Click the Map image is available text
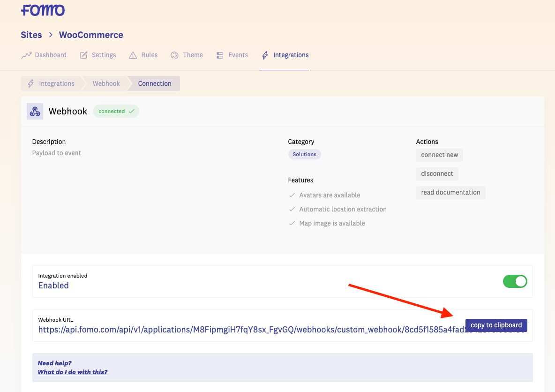Screen dimensions: 555x392 pyautogui.click(x=332, y=224)
